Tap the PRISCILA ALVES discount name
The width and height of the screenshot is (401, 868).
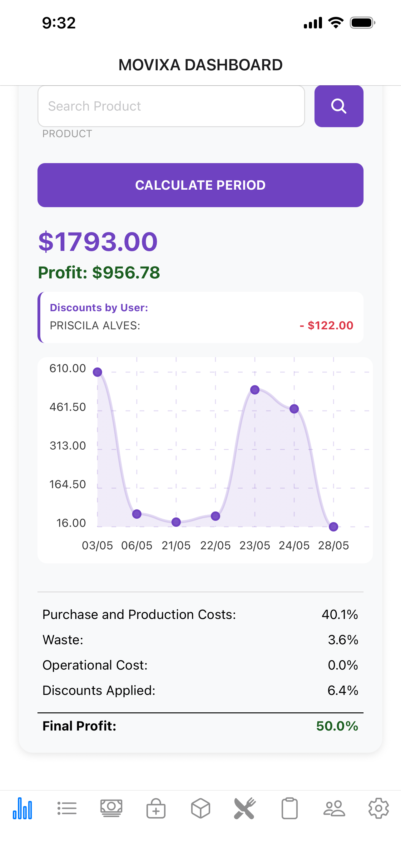95,326
